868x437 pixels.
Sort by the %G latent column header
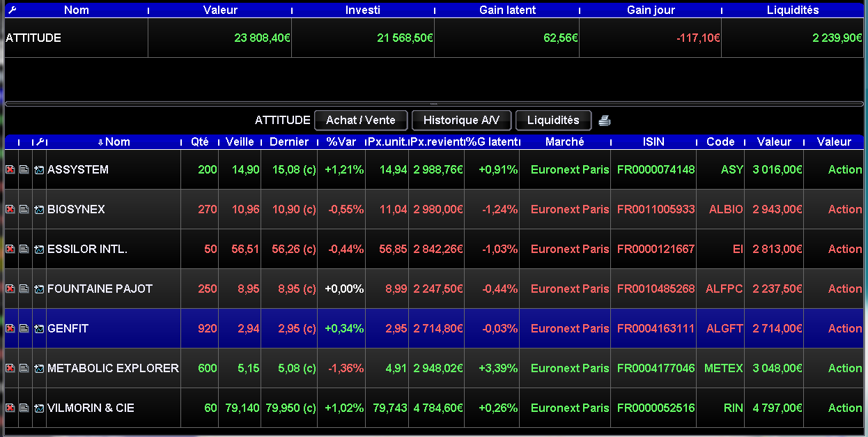(493, 141)
